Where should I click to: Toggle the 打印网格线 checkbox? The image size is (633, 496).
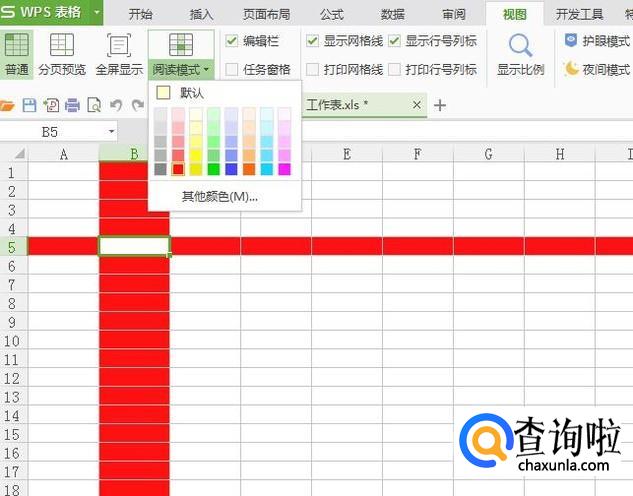[312, 69]
